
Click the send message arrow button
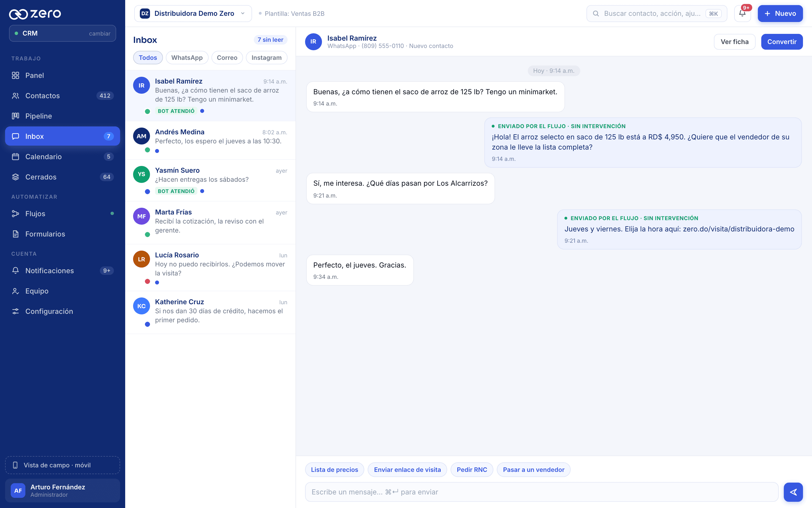click(793, 492)
